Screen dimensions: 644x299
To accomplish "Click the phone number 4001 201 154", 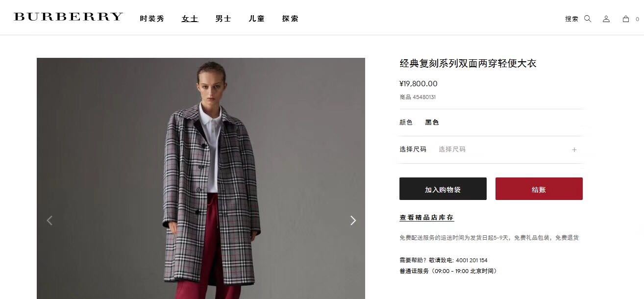I will click(x=471, y=260).
